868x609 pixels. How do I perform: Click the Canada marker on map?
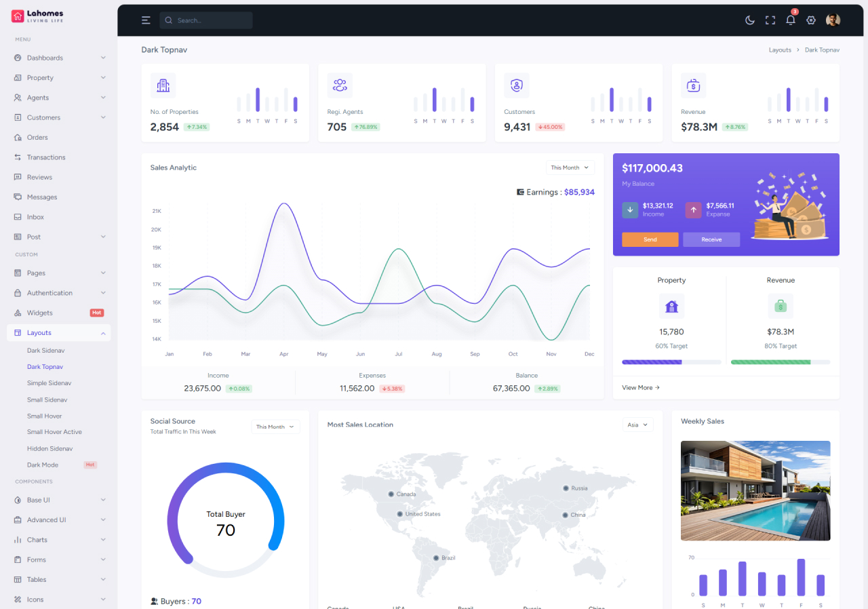tap(391, 494)
